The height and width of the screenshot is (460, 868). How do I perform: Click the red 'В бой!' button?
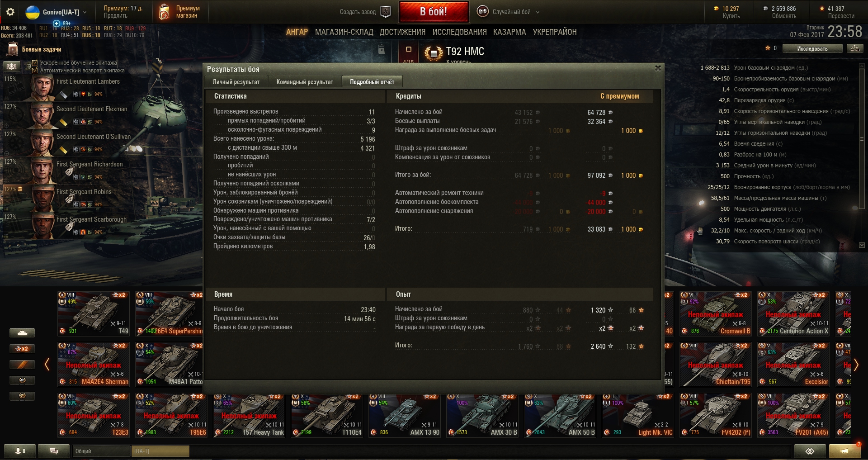pyautogui.click(x=434, y=12)
